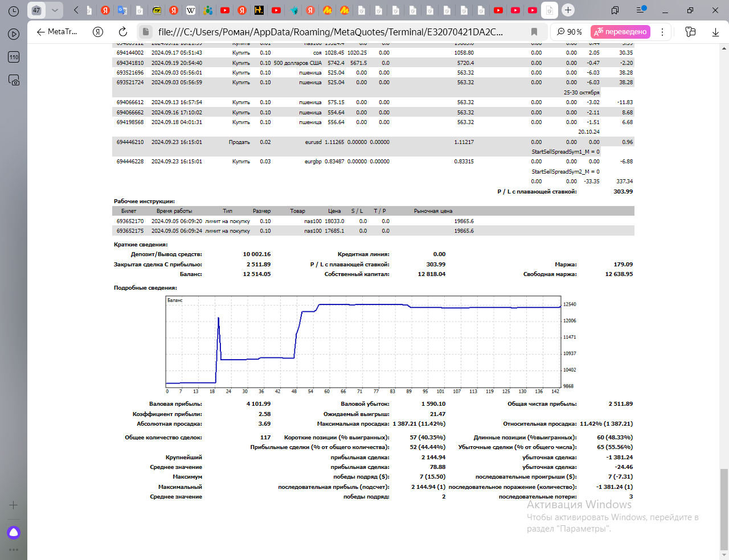Screen dimensions: 729x560
Task: Open the browser main menu
Action: click(641, 10)
